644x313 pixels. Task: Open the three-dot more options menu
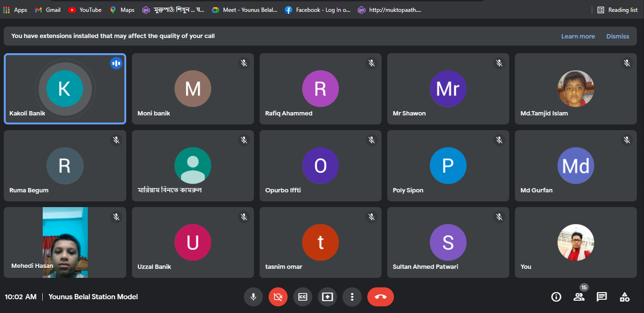point(352,297)
